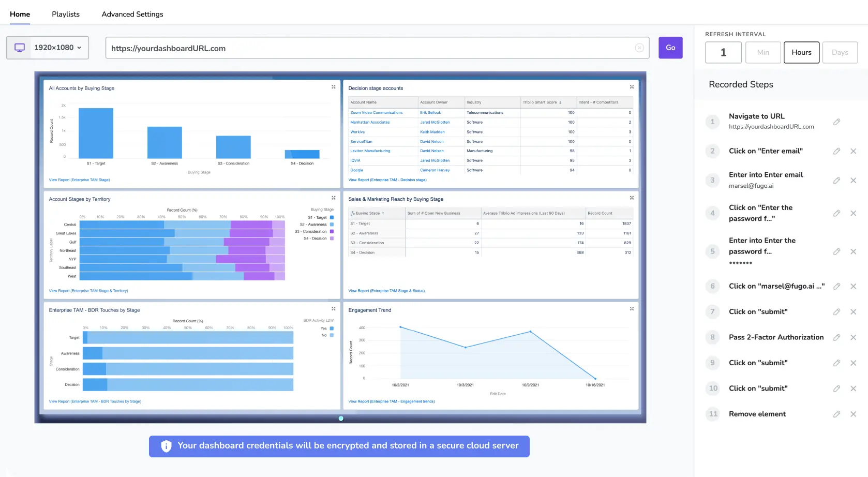Edit the Pass 2-Factor Authorization step
The width and height of the screenshot is (868, 477).
tap(836, 337)
